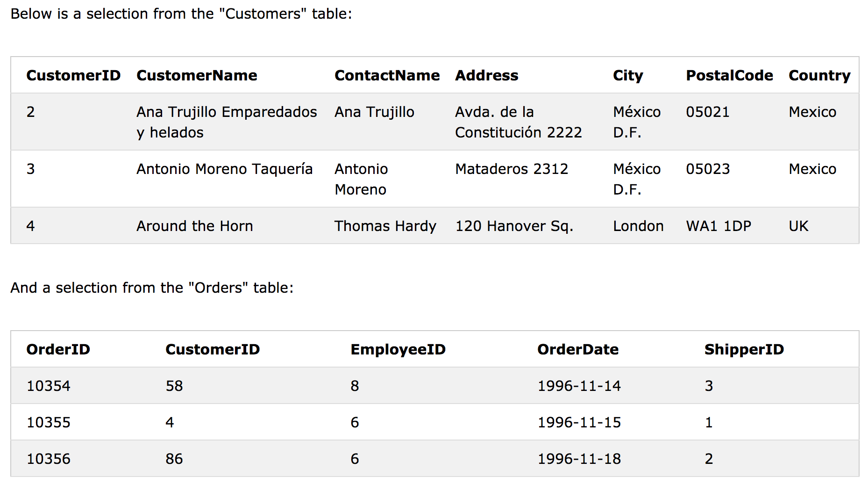Click customer ID 58 in Orders
The height and width of the screenshot is (491, 868).
[174, 386]
